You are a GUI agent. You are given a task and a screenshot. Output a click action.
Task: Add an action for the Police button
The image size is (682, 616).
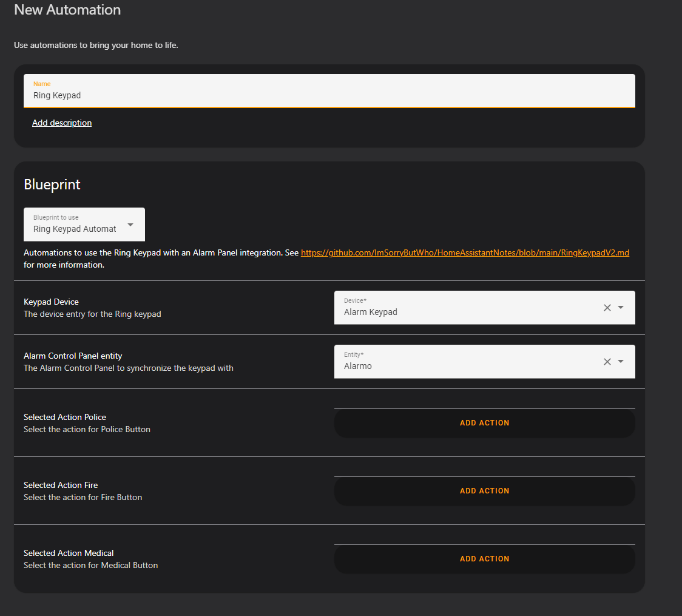[484, 423]
